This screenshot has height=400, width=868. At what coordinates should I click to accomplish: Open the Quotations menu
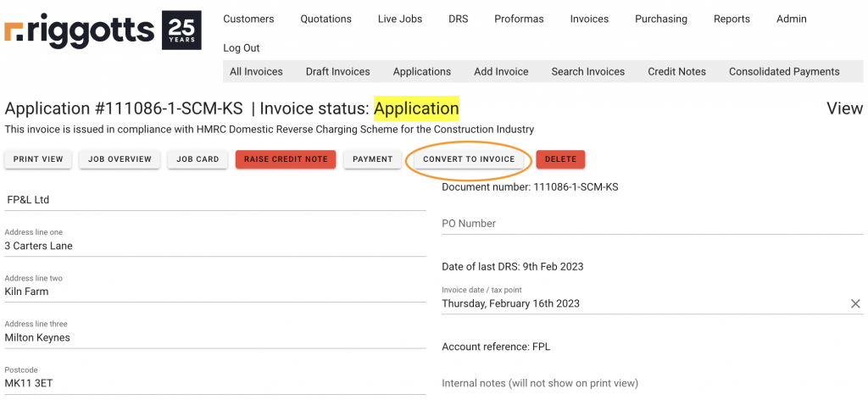pyautogui.click(x=325, y=19)
